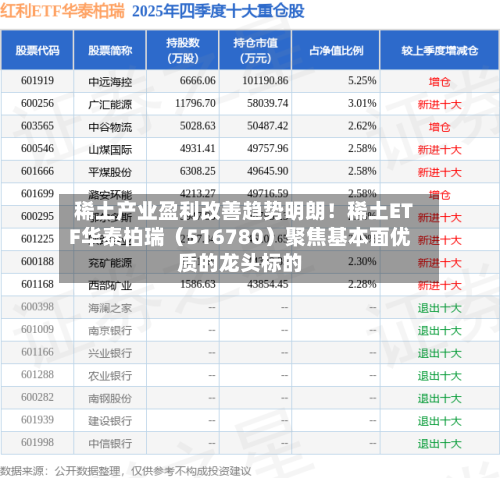Screen dimensions: 500x478
Task: Select the market value 50487.42
Action: tap(268, 126)
